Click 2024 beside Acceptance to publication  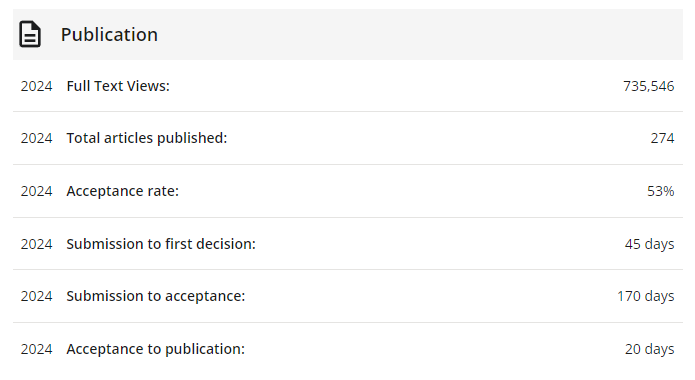pos(36,349)
